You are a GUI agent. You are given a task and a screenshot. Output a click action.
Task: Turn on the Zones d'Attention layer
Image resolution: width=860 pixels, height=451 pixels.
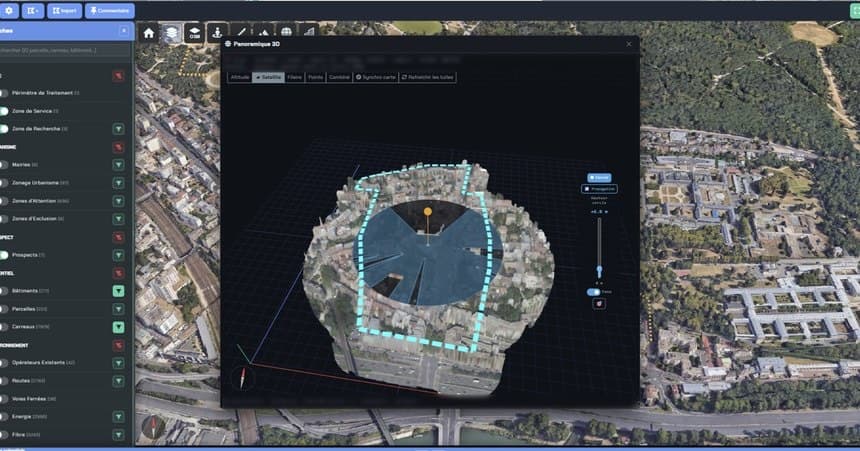pos(3,201)
